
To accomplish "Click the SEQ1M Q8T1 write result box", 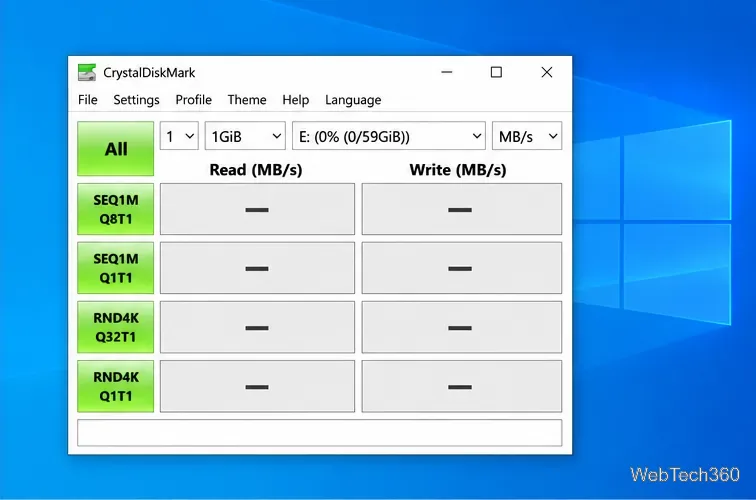I will (462, 209).
